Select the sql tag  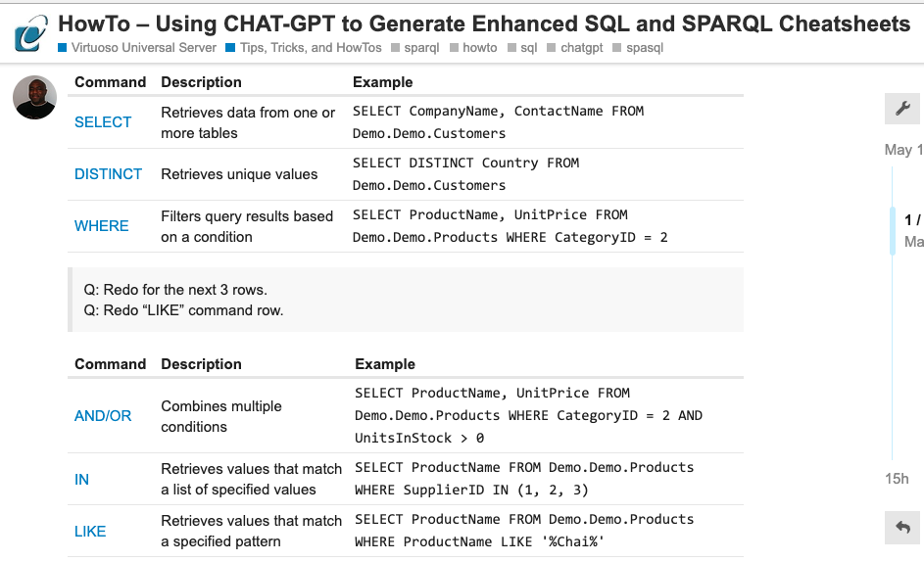pyautogui.click(x=522, y=48)
